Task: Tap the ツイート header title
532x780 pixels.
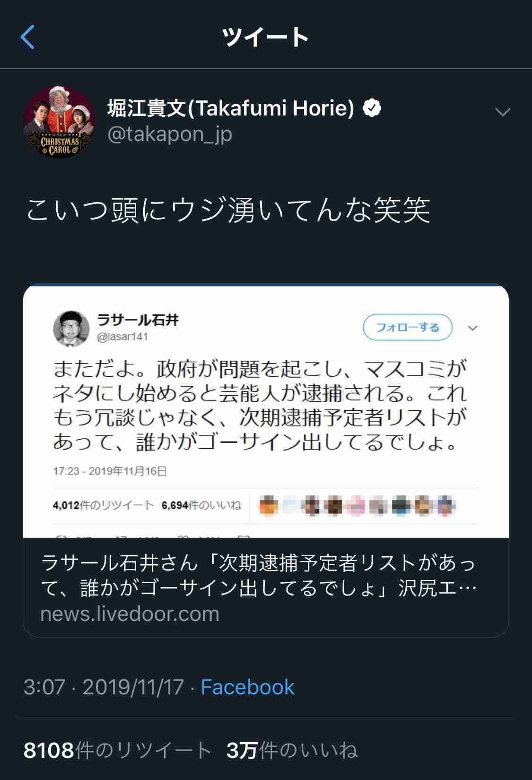Action: [x=266, y=37]
